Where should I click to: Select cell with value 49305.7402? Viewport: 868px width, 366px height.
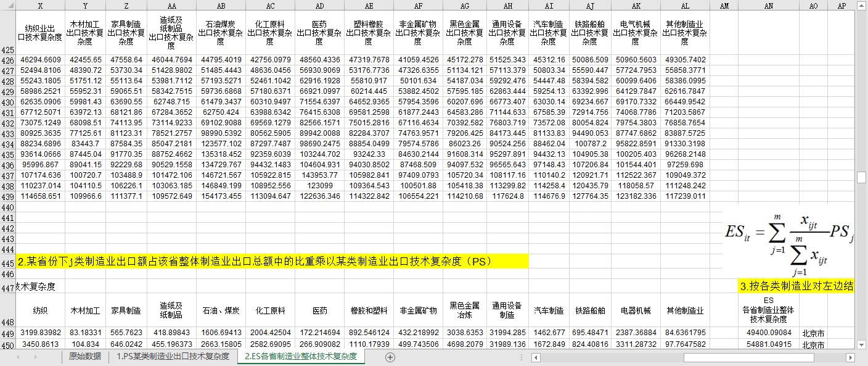tap(684, 60)
